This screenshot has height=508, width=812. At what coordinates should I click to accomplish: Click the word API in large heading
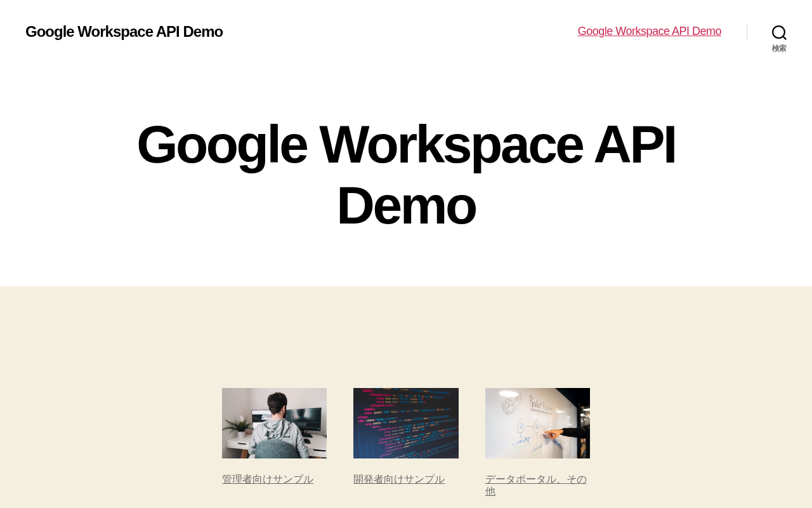tap(634, 145)
